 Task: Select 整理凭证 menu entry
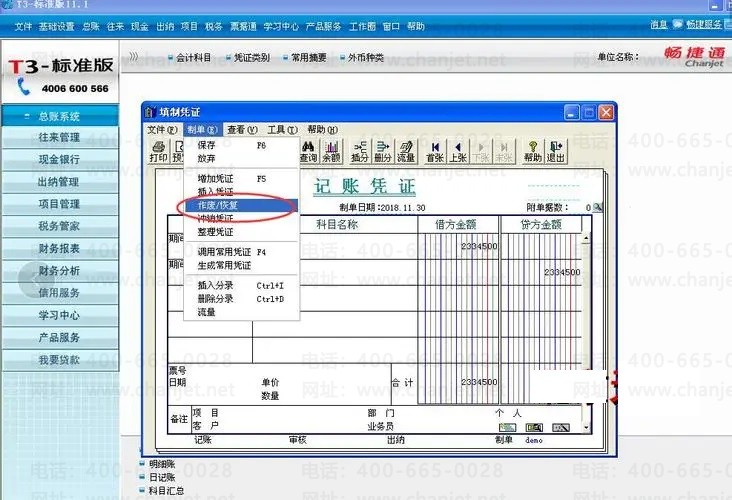[241, 232]
